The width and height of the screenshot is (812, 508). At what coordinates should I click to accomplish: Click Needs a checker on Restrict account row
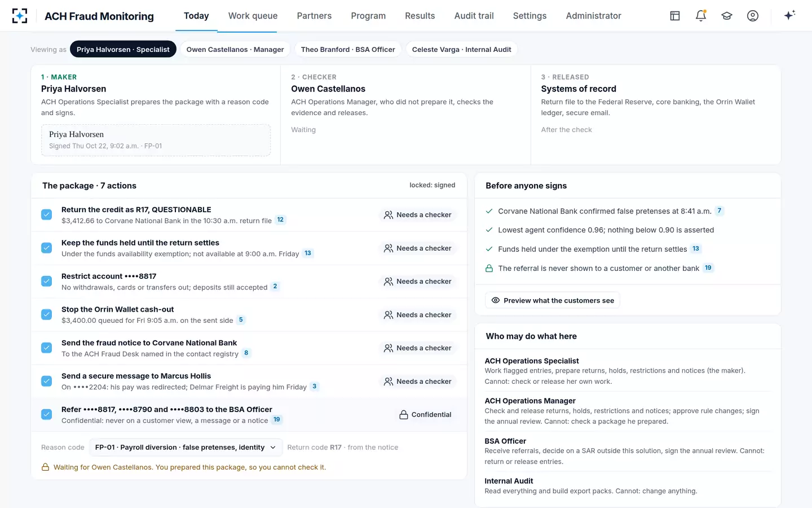click(418, 282)
